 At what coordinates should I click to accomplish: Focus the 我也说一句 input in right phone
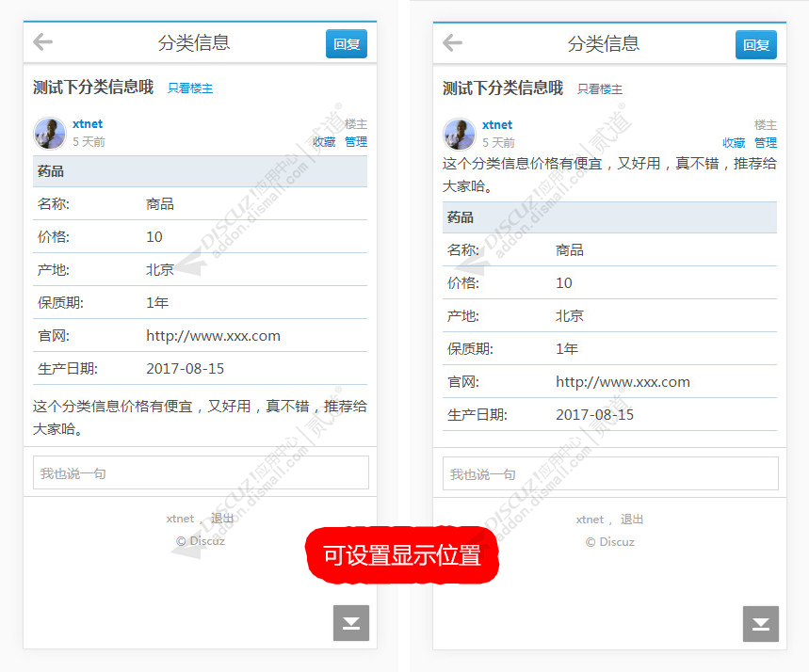[x=610, y=473]
